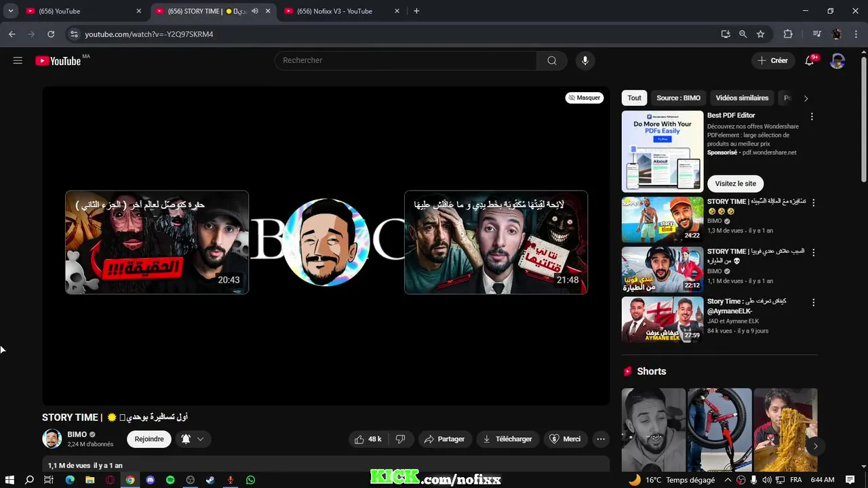Show next Shorts with arrow
This screenshot has width=868, height=488.
(816, 446)
